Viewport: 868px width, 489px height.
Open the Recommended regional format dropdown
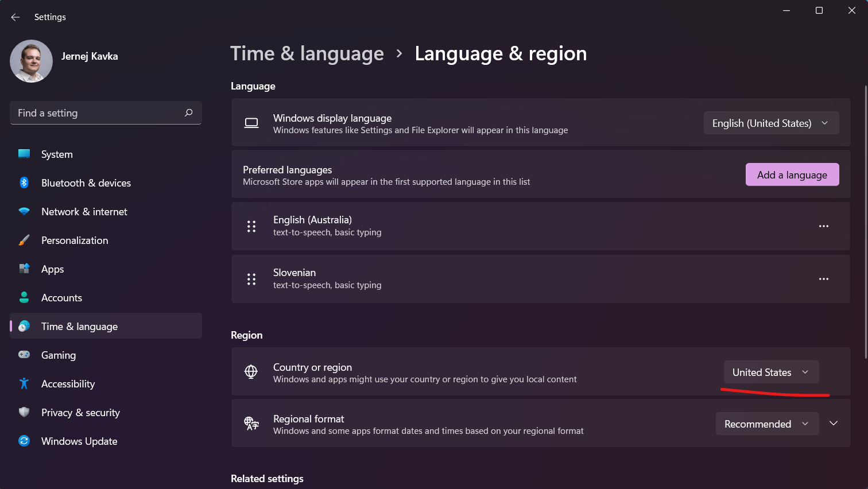(767, 424)
